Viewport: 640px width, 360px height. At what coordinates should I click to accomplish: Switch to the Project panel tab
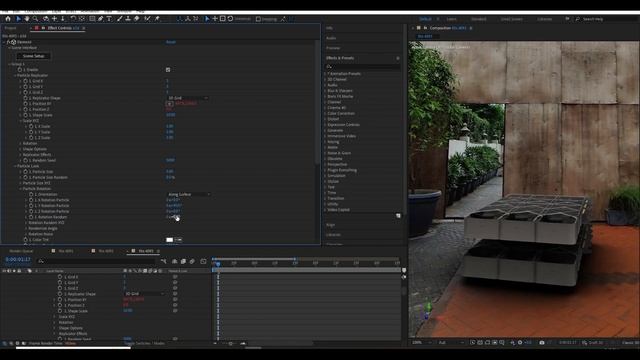(x=11, y=28)
